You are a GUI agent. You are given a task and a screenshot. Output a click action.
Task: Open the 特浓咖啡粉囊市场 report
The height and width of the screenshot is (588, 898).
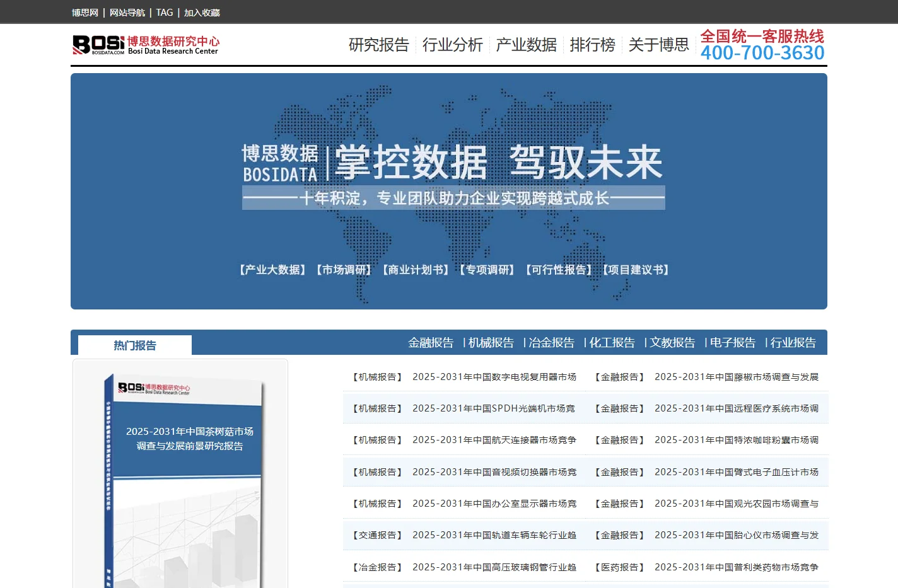[737, 440]
